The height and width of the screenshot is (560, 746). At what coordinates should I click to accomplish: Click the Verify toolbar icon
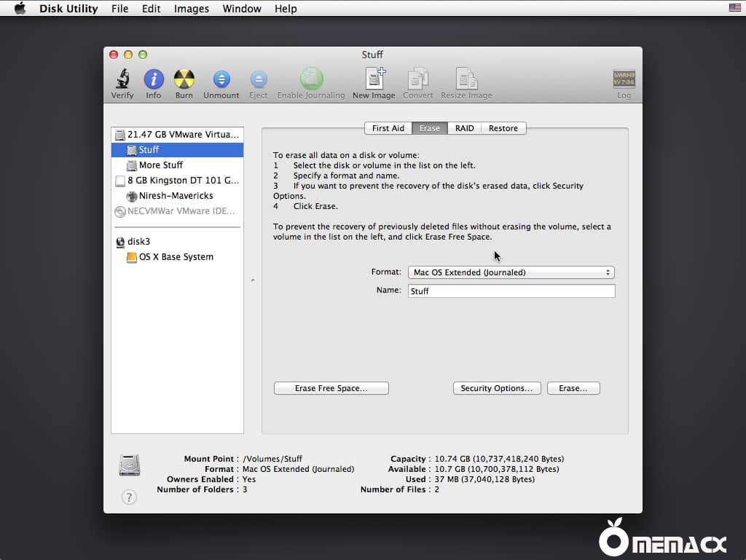(x=122, y=79)
